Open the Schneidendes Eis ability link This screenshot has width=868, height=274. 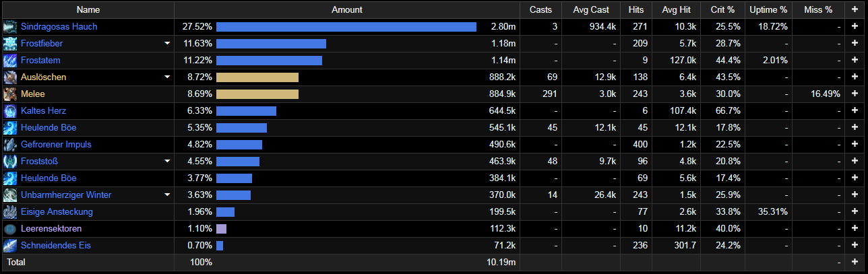pos(56,246)
